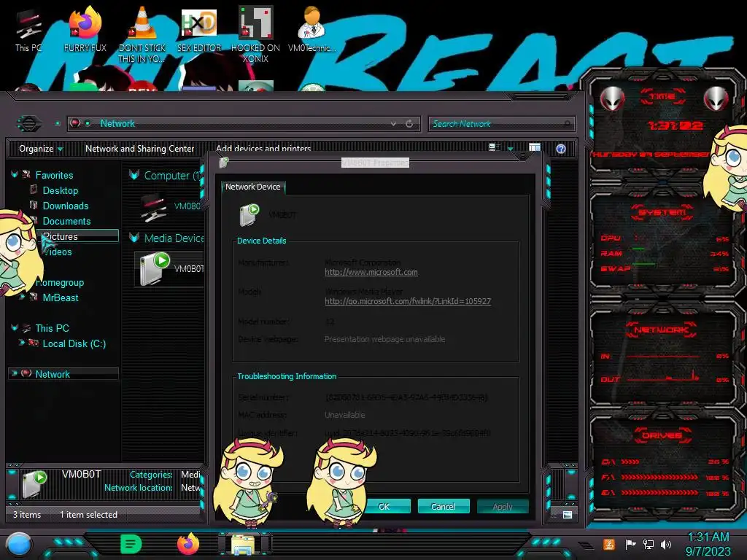Open Action Center flag tray icon
Image resolution: width=747 pixels, height=560 pixels.
[630, 544]
